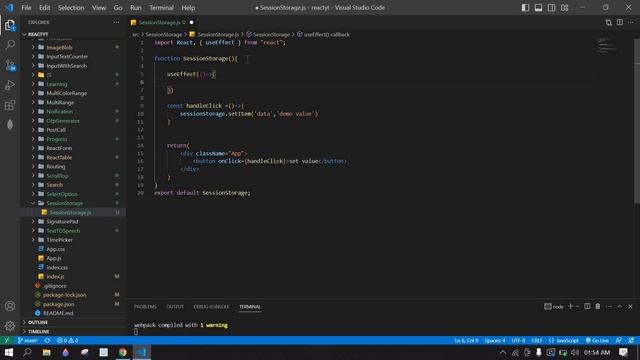The width and height of the screenshot is (640, 360).
Task: Click the editor vertical scrollbar
Action: pos(637,120)
